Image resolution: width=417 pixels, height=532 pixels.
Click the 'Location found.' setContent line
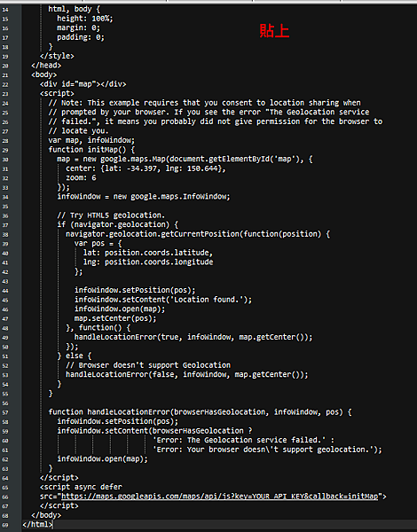click(163, 300)
